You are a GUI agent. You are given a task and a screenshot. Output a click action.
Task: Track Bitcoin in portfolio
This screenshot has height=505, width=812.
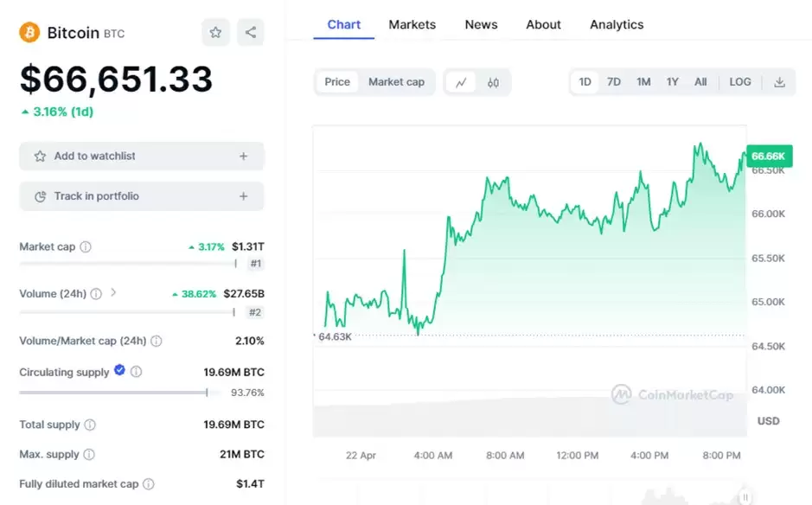pyautogui.click(x=141, y=196)
